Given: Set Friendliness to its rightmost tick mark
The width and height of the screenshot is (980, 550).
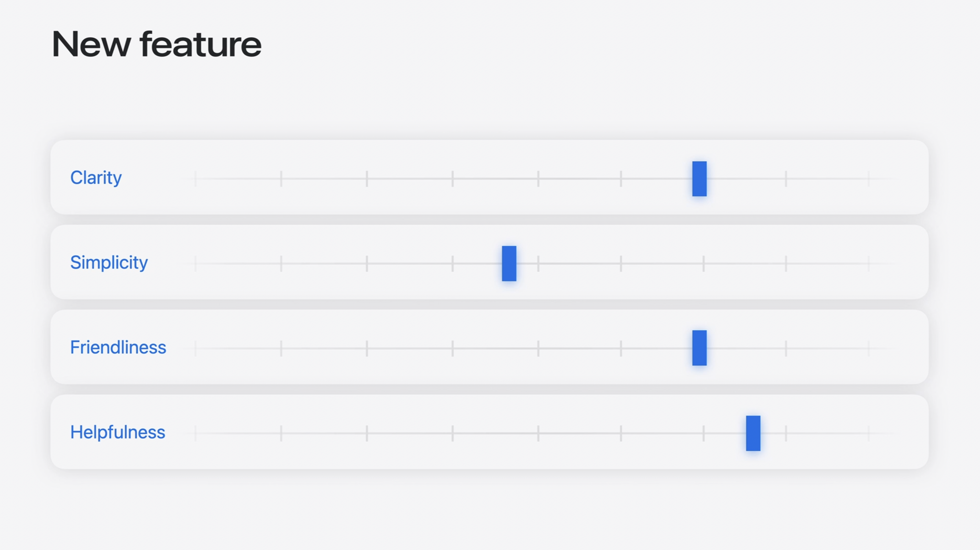Looking at the screenshot, I should [869, 348].
